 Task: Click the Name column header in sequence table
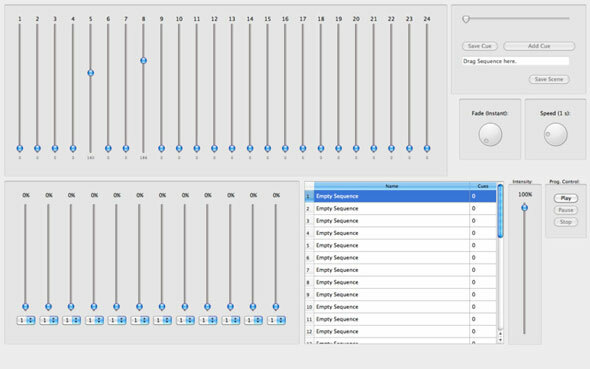coord(392,186)
